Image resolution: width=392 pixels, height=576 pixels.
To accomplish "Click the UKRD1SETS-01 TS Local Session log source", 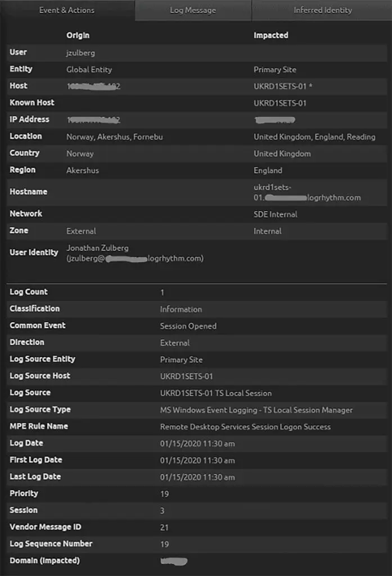I will [214, 393].
